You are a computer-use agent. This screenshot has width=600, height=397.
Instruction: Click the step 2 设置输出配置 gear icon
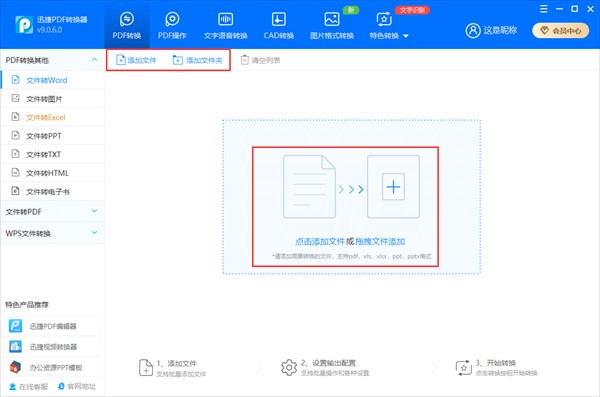pyautogui.click(x=289, y=368)
